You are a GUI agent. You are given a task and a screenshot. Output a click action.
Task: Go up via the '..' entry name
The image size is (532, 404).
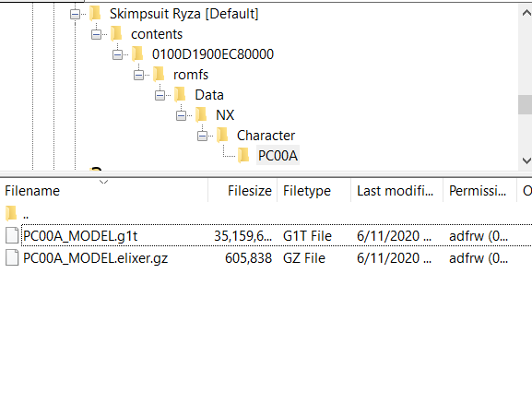(26, 215)
